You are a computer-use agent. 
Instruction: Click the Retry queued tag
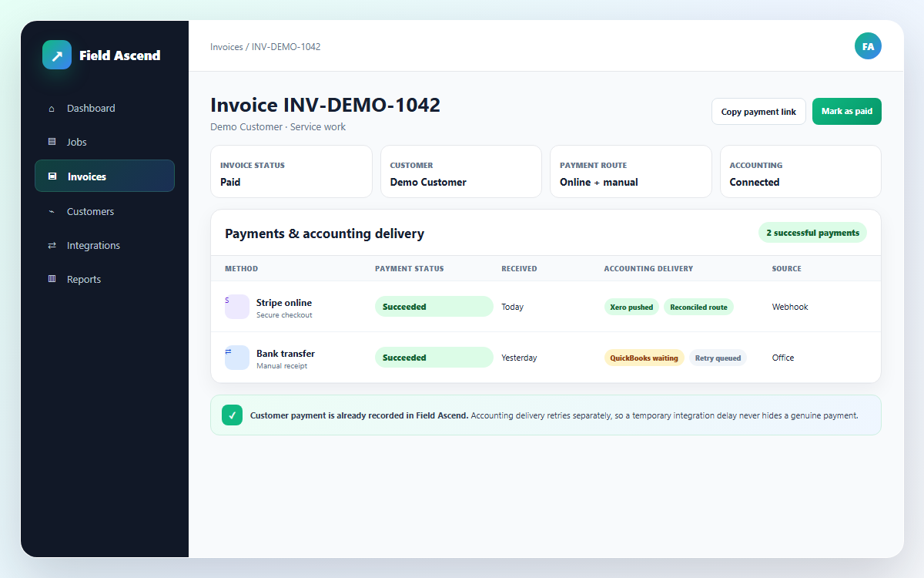pos(718,358)
